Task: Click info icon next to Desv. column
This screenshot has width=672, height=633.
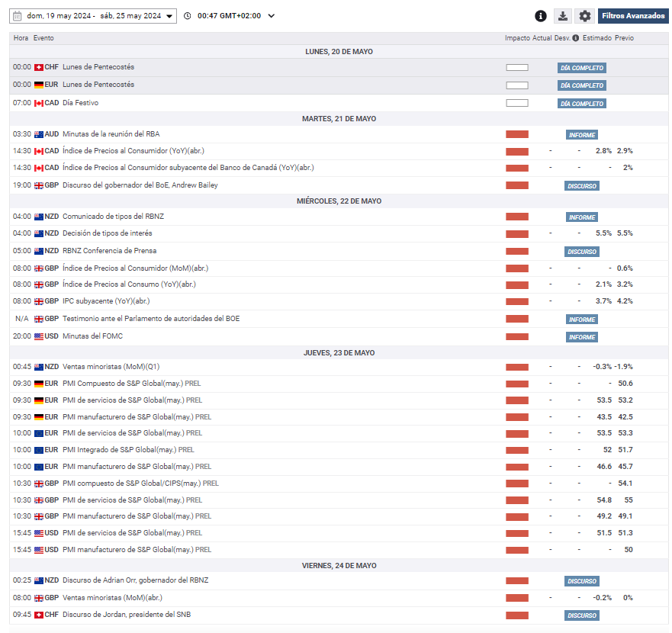Action: pyautogui.click(x=575, y=38)
